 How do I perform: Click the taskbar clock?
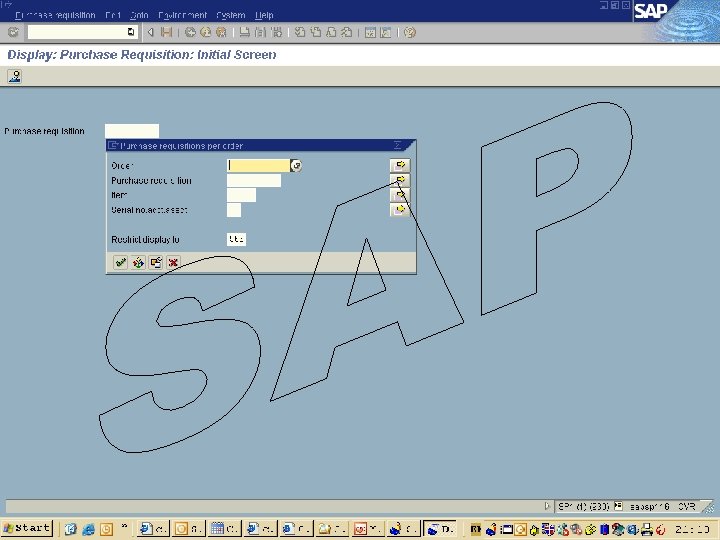click(x=692, y=529)
